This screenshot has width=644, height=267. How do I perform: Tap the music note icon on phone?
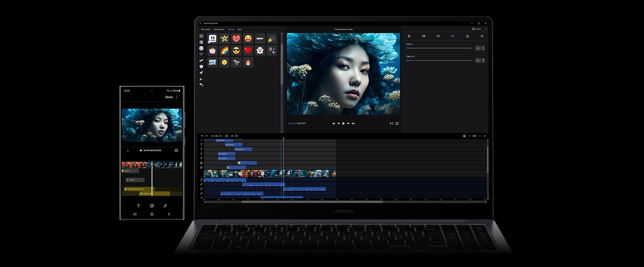point(165,205)
